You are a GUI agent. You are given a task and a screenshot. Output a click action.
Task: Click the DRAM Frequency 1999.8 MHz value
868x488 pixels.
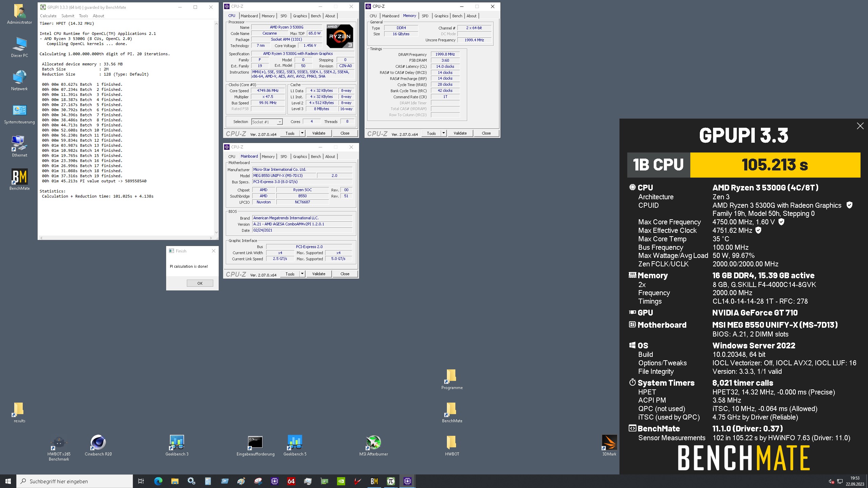point(445,54)
